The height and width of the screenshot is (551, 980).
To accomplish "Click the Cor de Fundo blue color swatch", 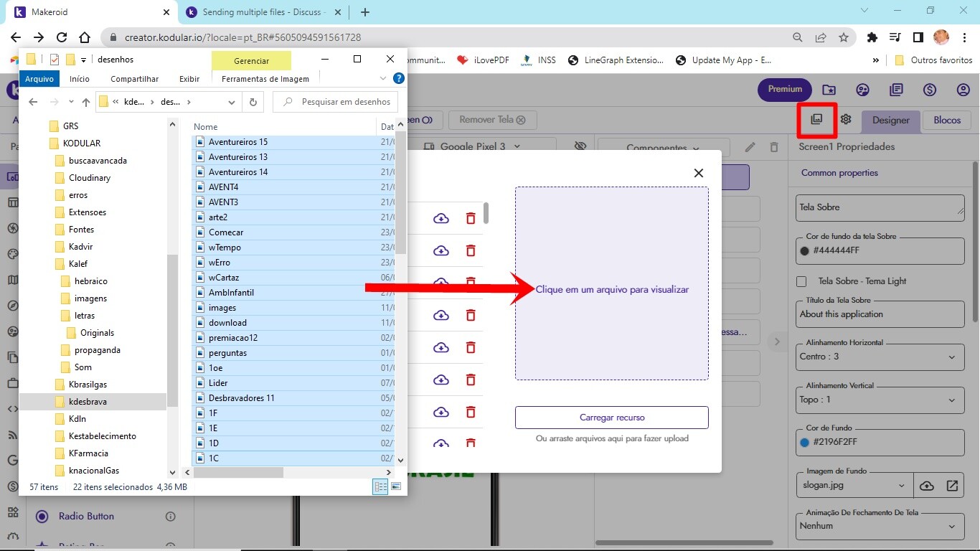I will click(x=804, y=443).
